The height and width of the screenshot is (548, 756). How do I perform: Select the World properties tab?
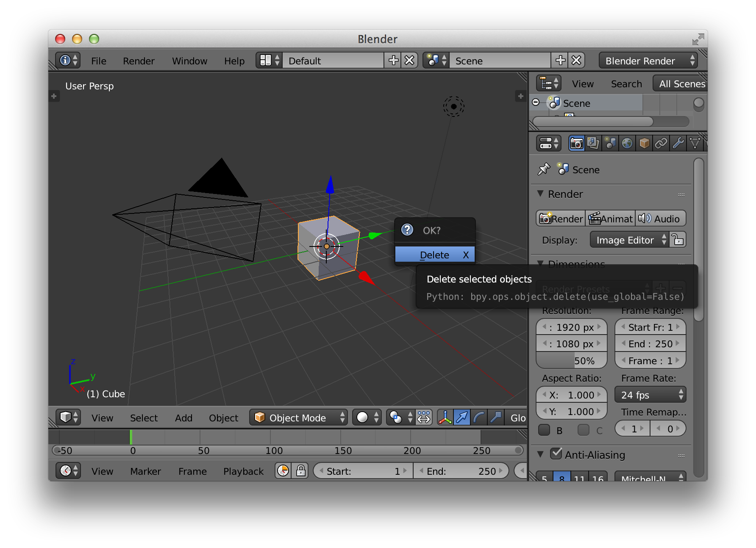[627, 144]
